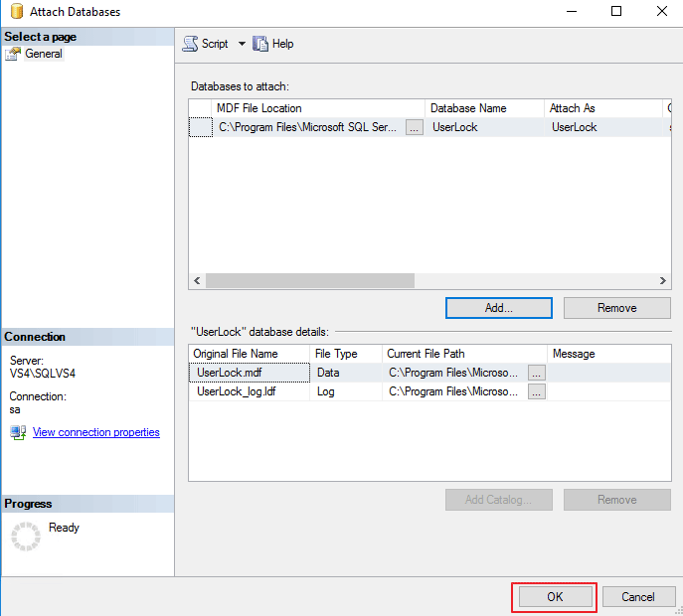Click the right arrow of horizontal scrollbar

coord(662,281)
